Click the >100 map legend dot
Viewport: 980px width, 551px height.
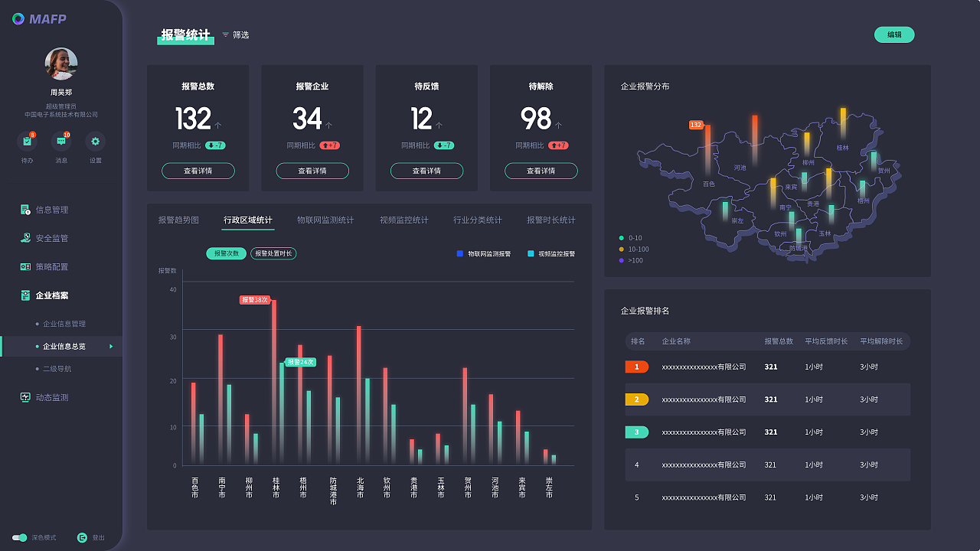coord(622,260)
